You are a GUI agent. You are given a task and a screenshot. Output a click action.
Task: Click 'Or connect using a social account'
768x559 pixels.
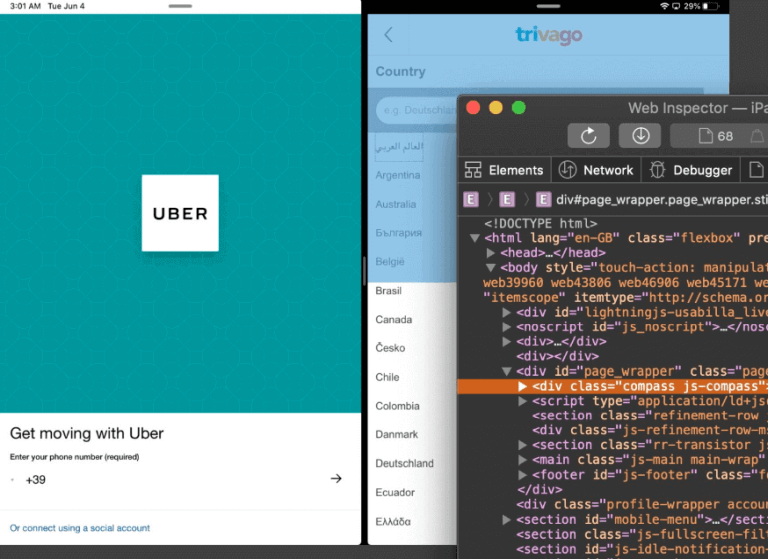click(x=80, y=528)
